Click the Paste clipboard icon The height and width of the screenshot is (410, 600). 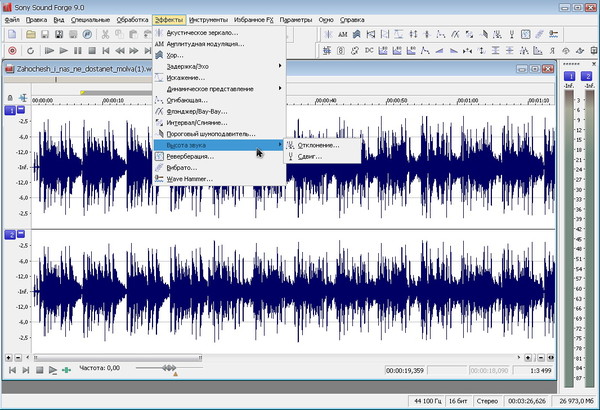pyautogui.click(x=133, y=34)
